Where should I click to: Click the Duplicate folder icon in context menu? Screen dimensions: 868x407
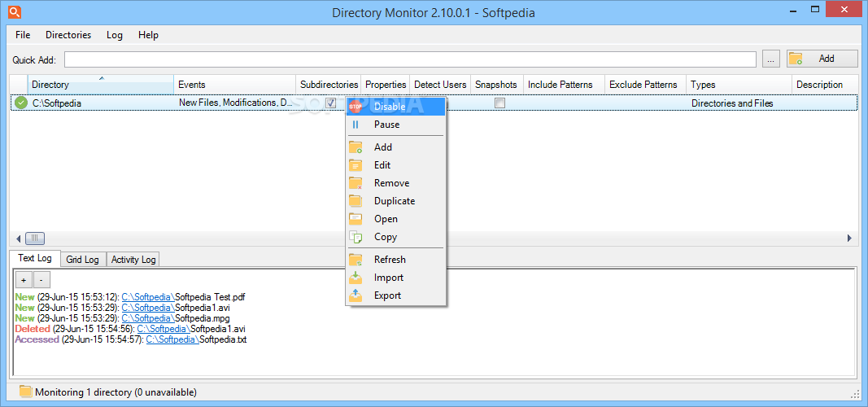[355, 201]
